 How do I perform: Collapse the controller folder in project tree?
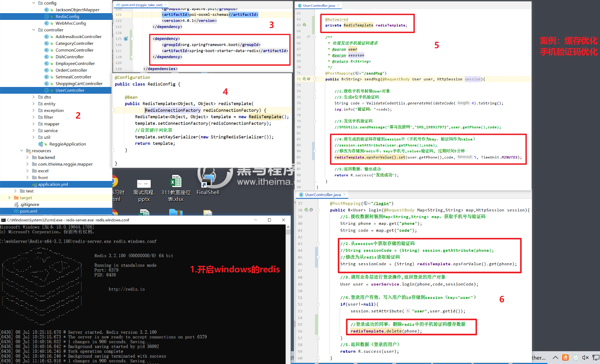(34, 30)
